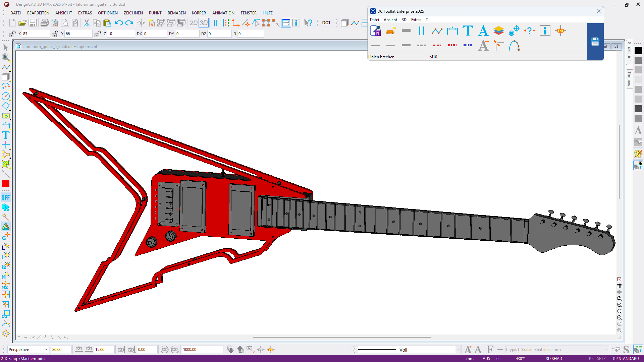Open the KÖRPER menu
The width and height of the screenshot is (644, 362).
(199, 13)
